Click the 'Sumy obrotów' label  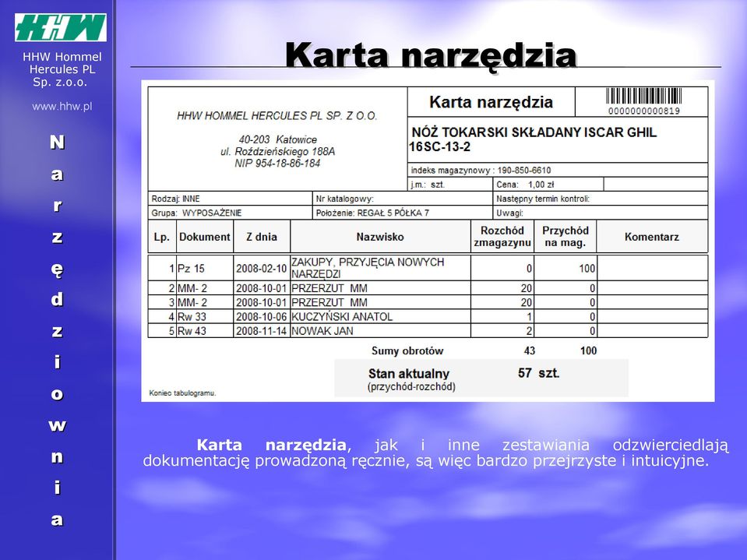(x=407, y=351)
